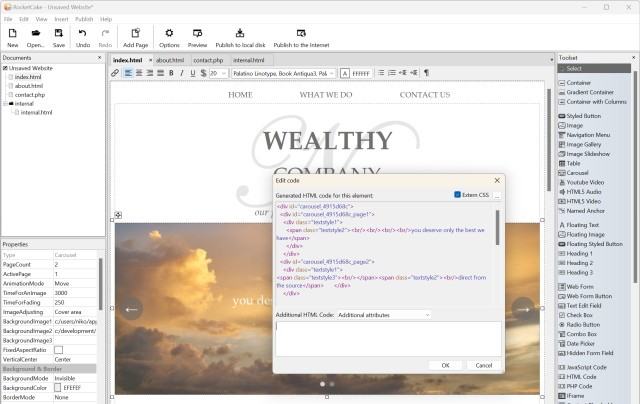The height and width of the screenshot is (404, 640).
Task: Open the font family dropdown
Action: pos(283,73)
